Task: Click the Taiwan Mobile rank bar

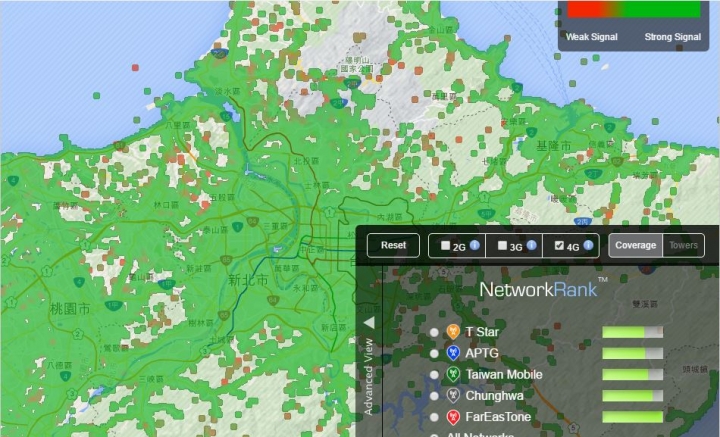Action: (x=632, y=375)
